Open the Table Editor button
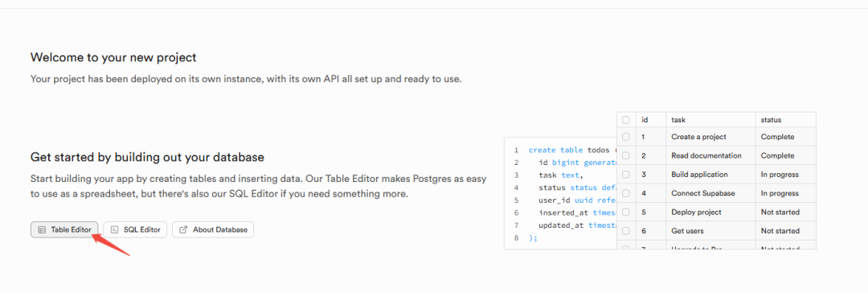 (x=65, y=229)
